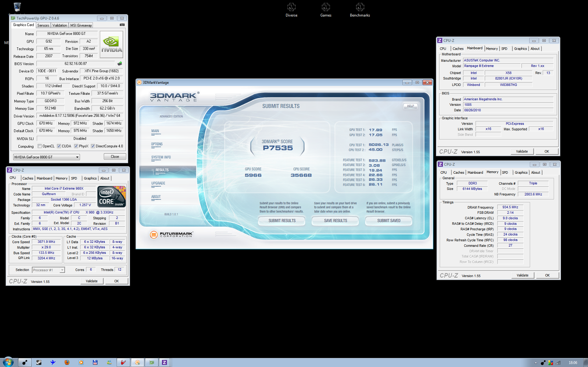Click the taskbar clock showing 18:06

click(x=573, y=363)
